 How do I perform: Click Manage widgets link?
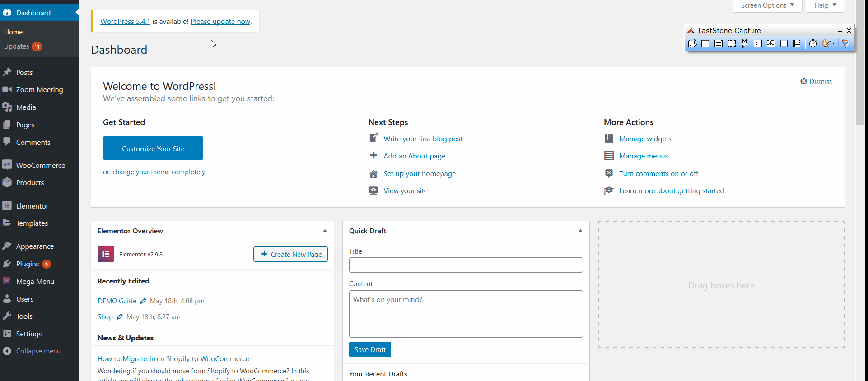click(x=645, y=139)
